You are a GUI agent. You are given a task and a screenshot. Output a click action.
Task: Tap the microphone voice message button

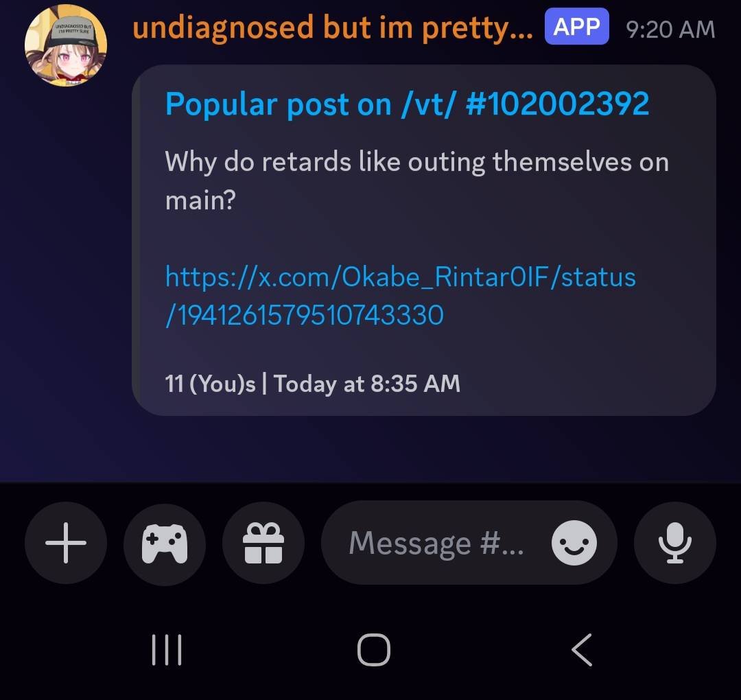click(x=675, y=543)
